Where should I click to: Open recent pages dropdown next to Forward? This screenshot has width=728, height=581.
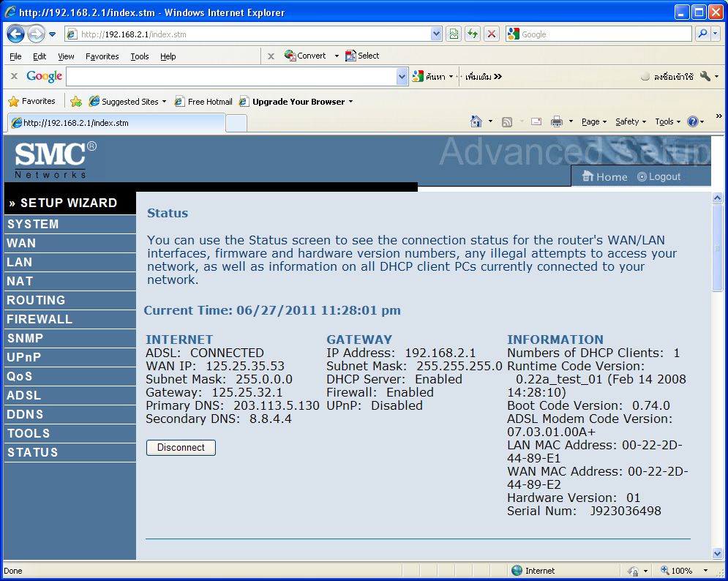point(52,34)
